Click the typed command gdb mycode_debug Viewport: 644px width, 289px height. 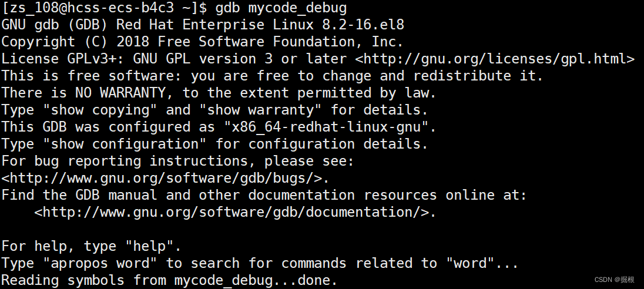click(x=281, y=8)
